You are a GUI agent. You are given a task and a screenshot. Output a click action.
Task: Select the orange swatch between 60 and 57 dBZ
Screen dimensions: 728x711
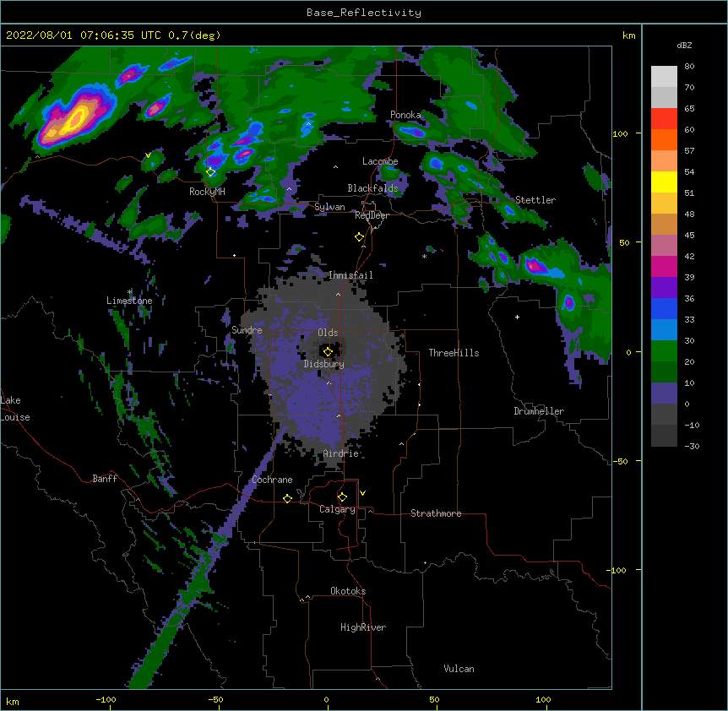point(664,139)
